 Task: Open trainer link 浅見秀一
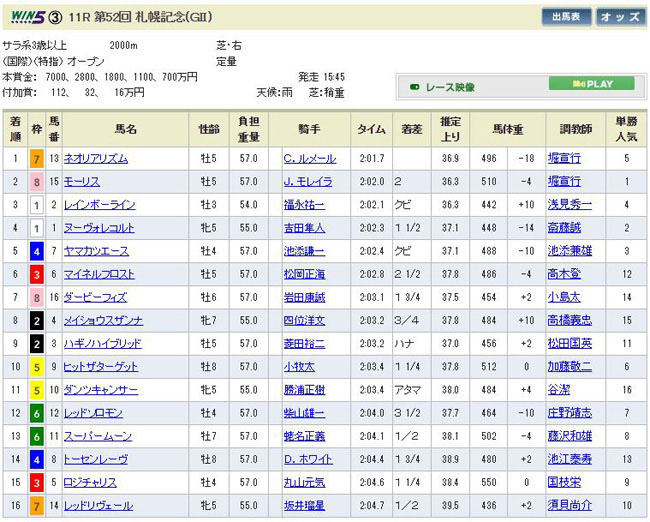pyautogui.click(x=569, y=205)
